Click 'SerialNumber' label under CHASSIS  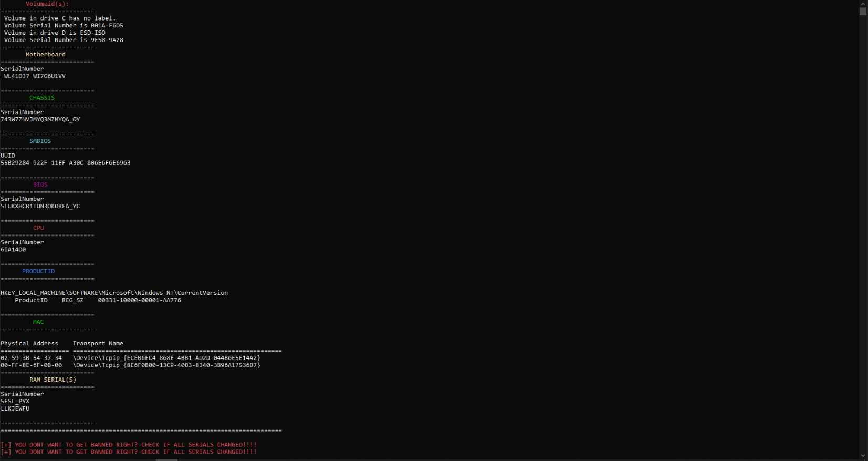(x=22, y=112)
